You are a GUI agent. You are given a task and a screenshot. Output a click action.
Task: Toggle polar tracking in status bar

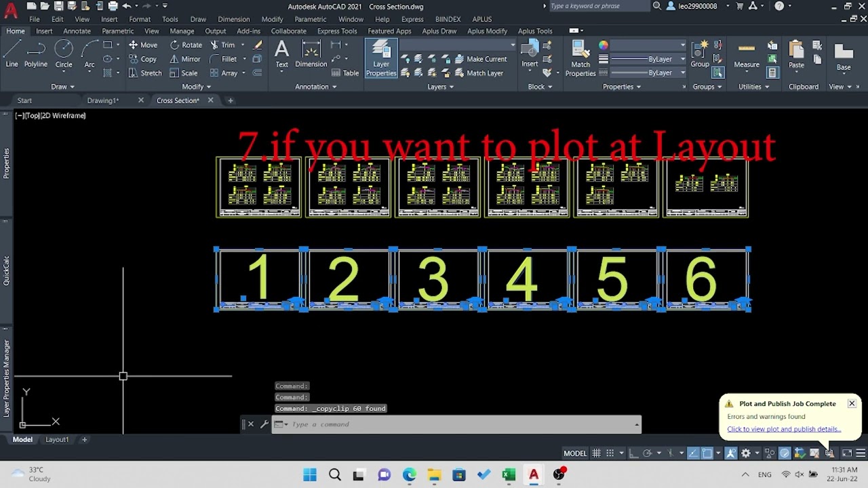tap(647, 453)
